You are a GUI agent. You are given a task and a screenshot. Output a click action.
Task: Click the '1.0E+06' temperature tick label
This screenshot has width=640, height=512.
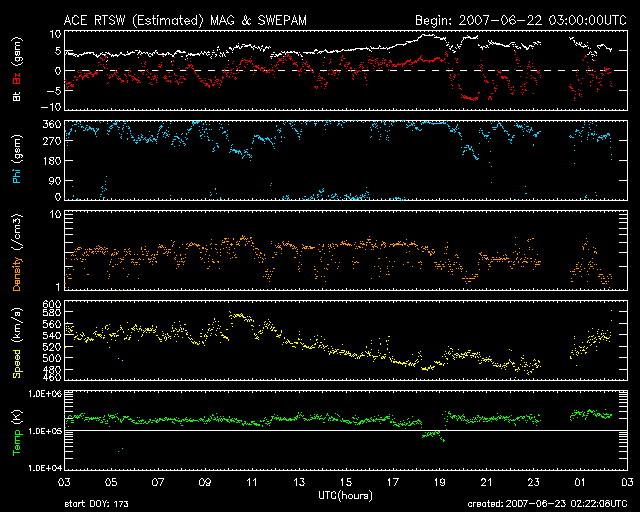point(45,394)
